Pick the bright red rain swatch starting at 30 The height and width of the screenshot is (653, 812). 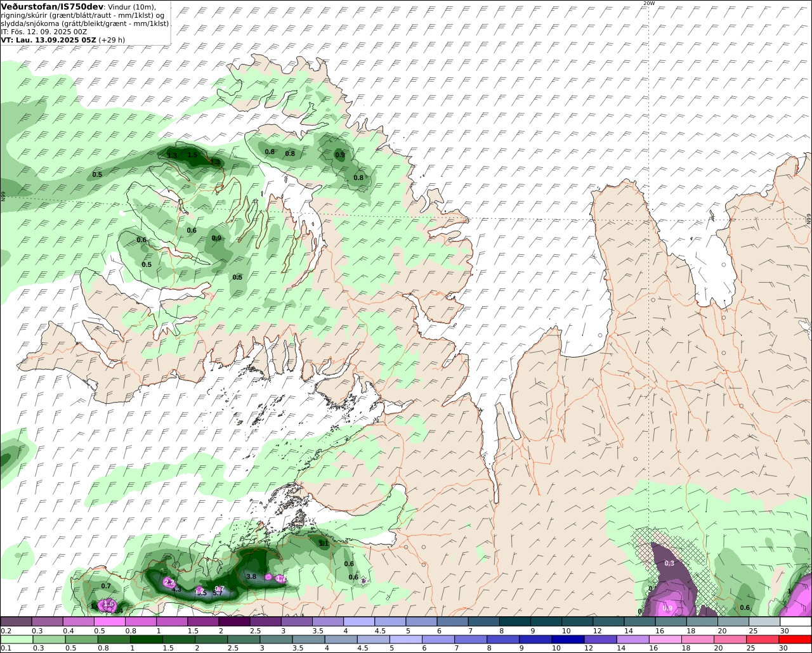point(796,639)
